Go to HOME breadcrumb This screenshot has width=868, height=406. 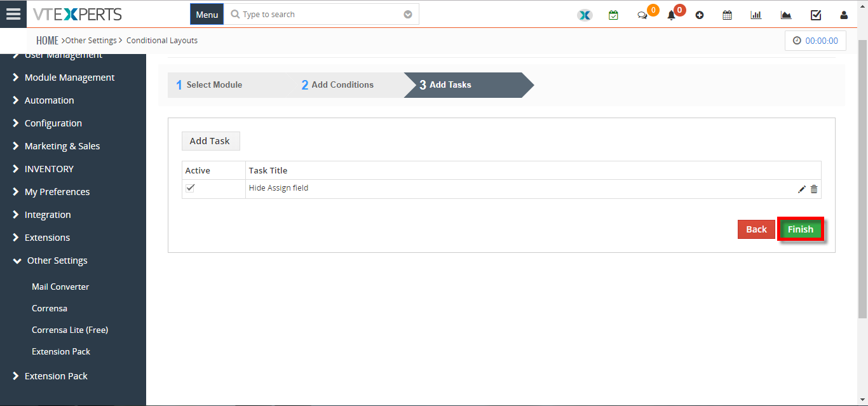click(x=47, y=41)
